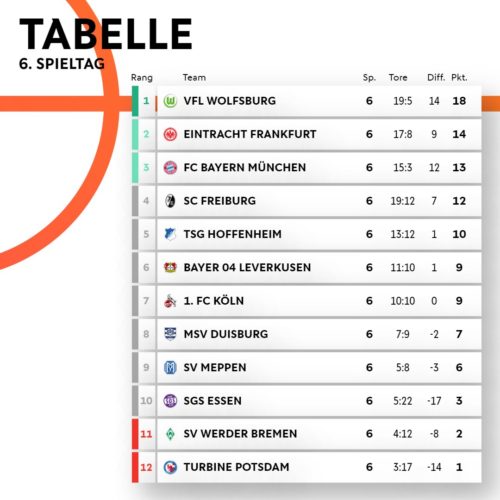Click the Turbine Potsdam crest icon
Image resolution: width=500 pixels, height=500 pixels.
click(170, 467)
